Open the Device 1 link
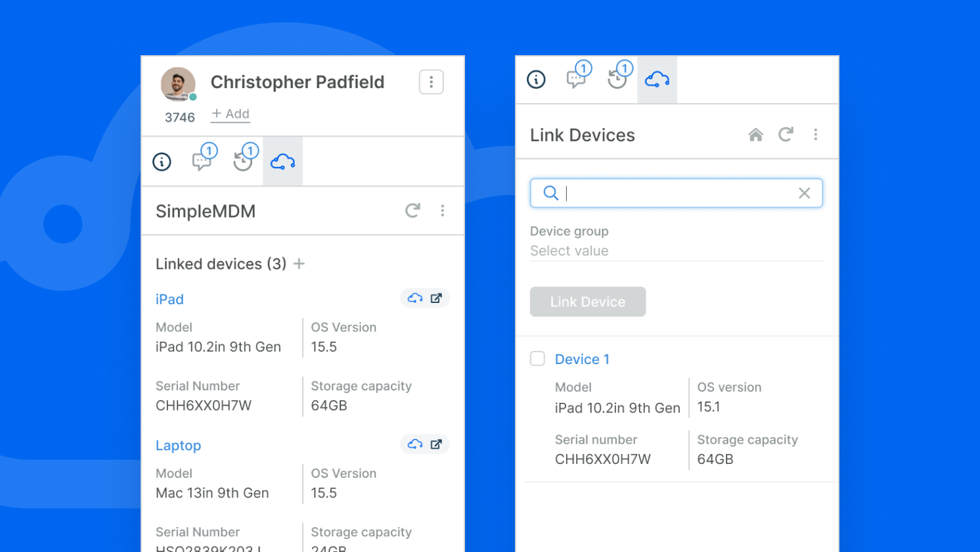The width and height of the screenshot is (980, 552). (x=582, y=359)
